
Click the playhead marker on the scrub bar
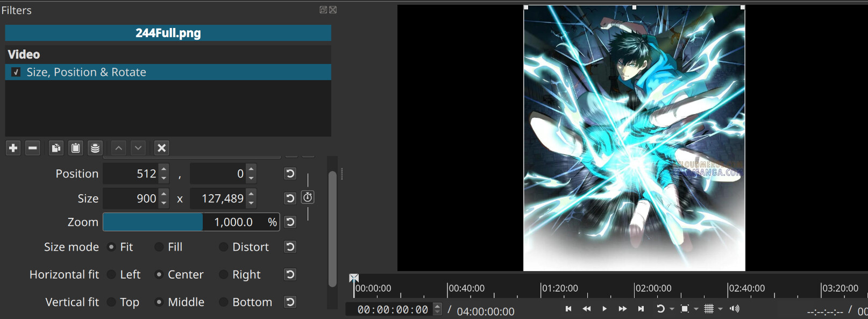pos(354,278)
